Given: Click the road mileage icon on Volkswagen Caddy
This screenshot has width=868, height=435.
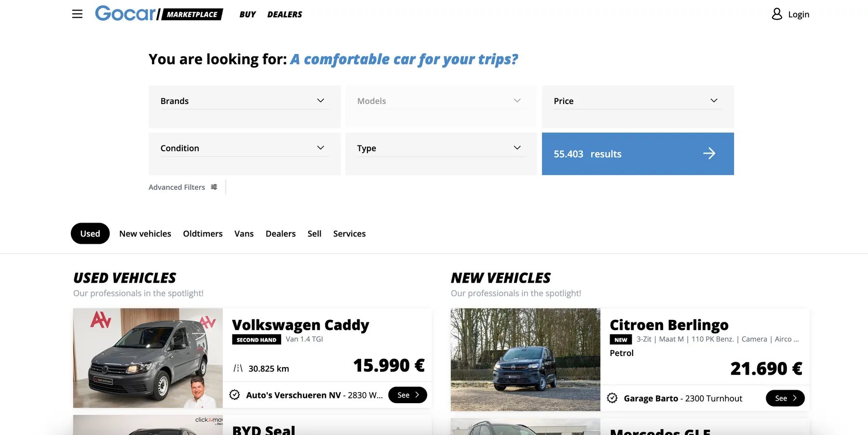Looking at the screenshot, I should [x=238, y=369].
